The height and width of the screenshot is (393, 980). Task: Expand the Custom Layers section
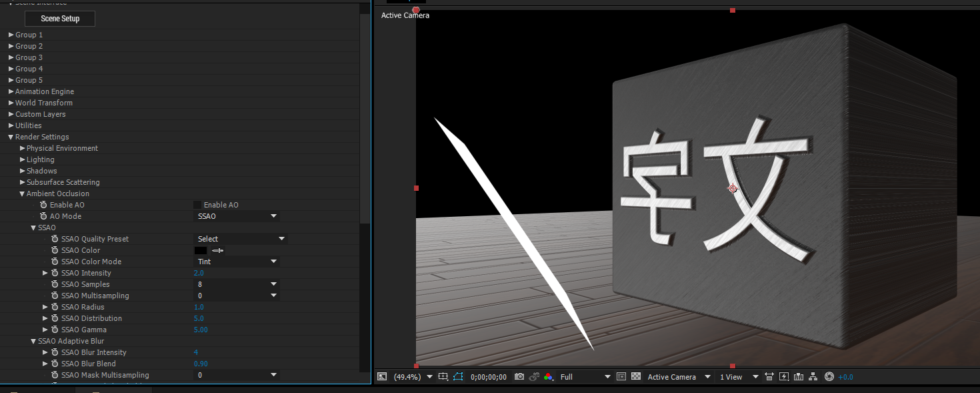11,114
